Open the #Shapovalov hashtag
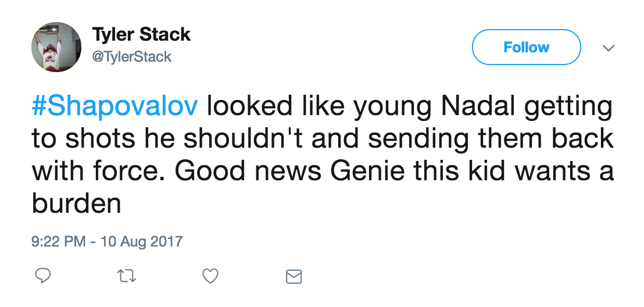The image size is (644, 307). (x=115, y=108)
